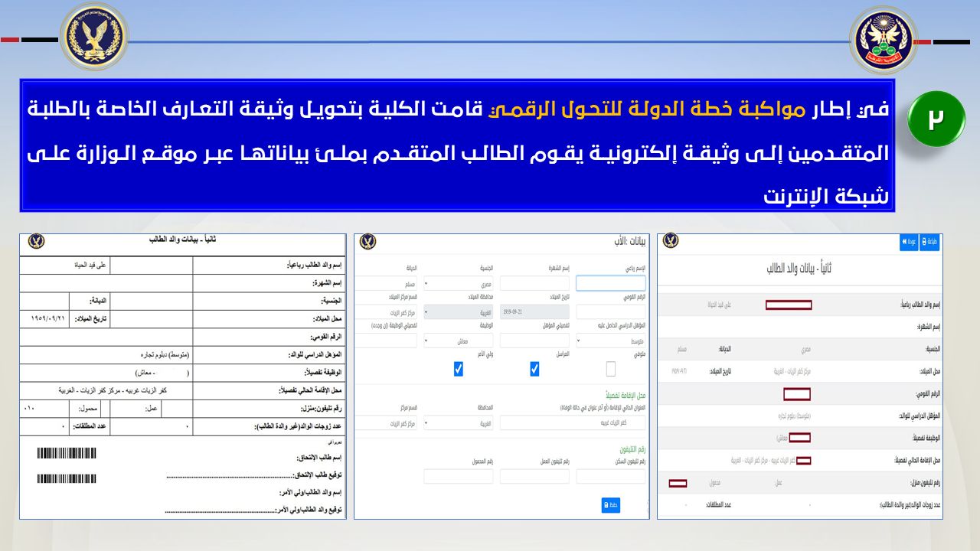Click the green circle numbered ٢
980x551 pixels.
click(x=936, y=119)
